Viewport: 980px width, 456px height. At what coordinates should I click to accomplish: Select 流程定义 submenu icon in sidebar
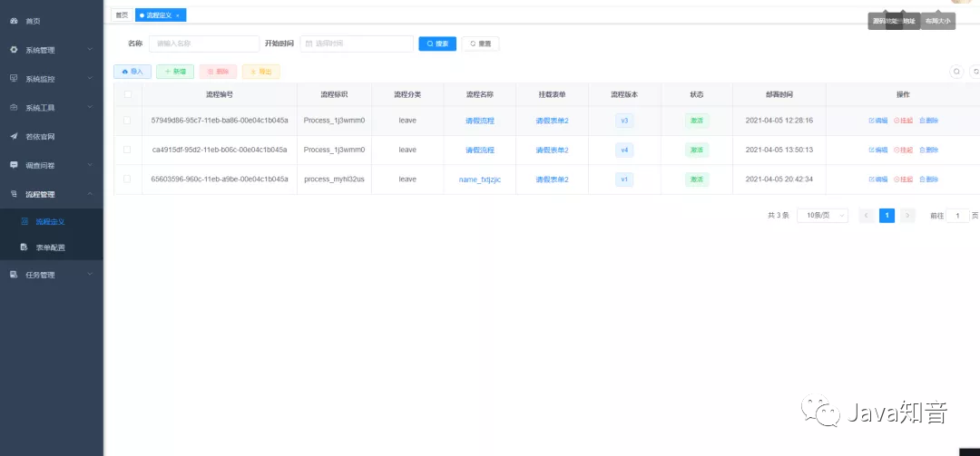click(25, 221)
